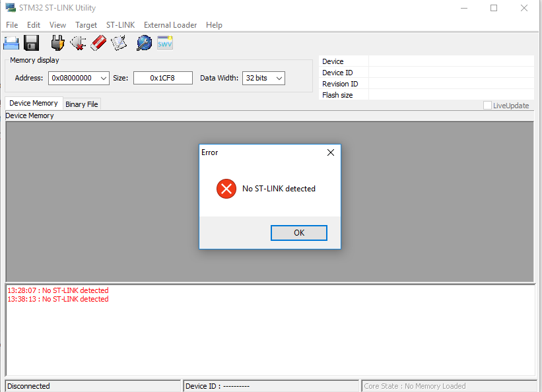Open the ST-LINK menu
Viewport: 542px width, 392px height.
(x=120, y=25)
